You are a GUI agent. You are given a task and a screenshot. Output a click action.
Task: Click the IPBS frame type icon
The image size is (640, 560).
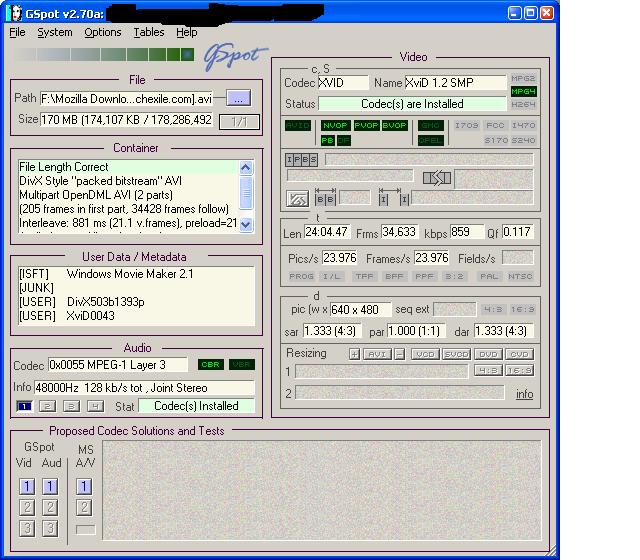tap(301, 160)
